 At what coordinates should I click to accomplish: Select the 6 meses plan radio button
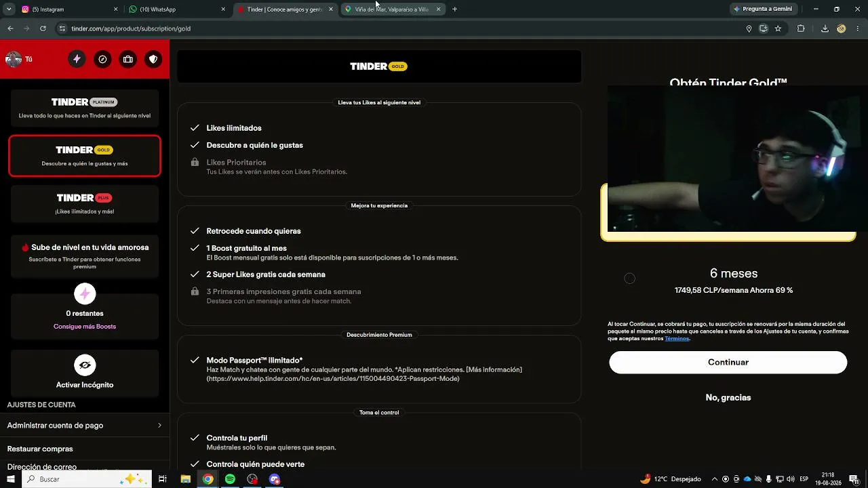tap(629, 279)
